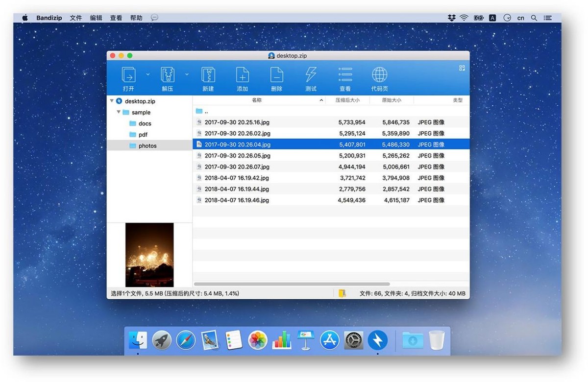Click the 查看 (View) list icon
The width and height of the screenshot is (588, 382).
[345, 75]
